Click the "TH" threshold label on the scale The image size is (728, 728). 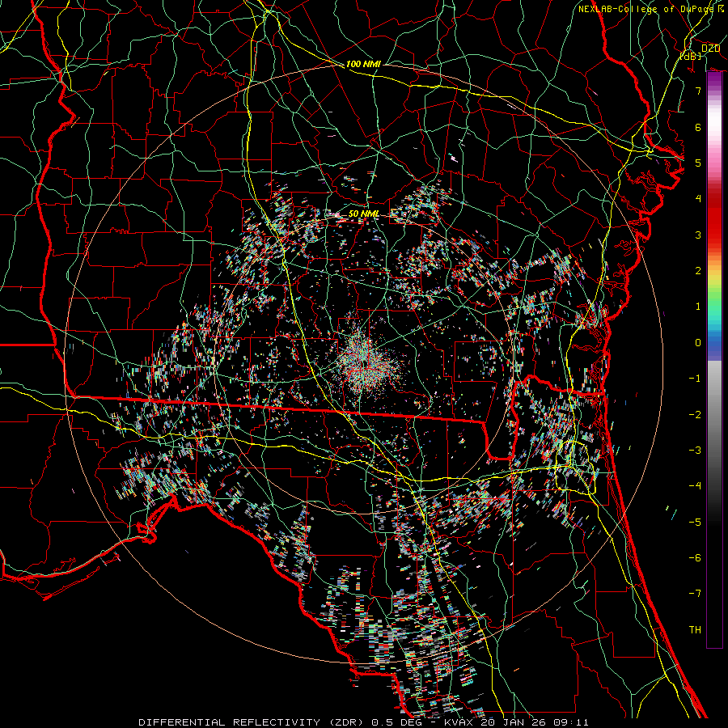695,630
